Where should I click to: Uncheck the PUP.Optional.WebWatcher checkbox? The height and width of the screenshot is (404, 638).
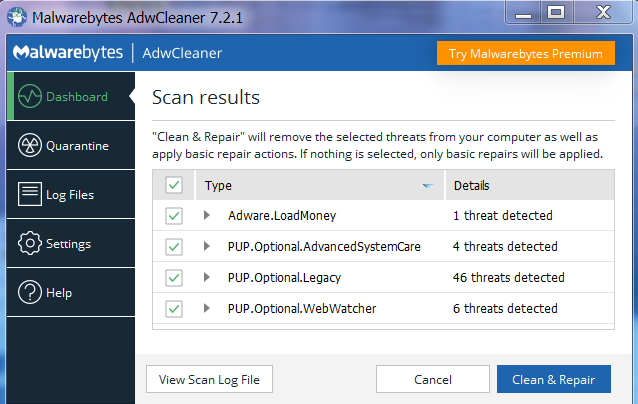[174, 308]
